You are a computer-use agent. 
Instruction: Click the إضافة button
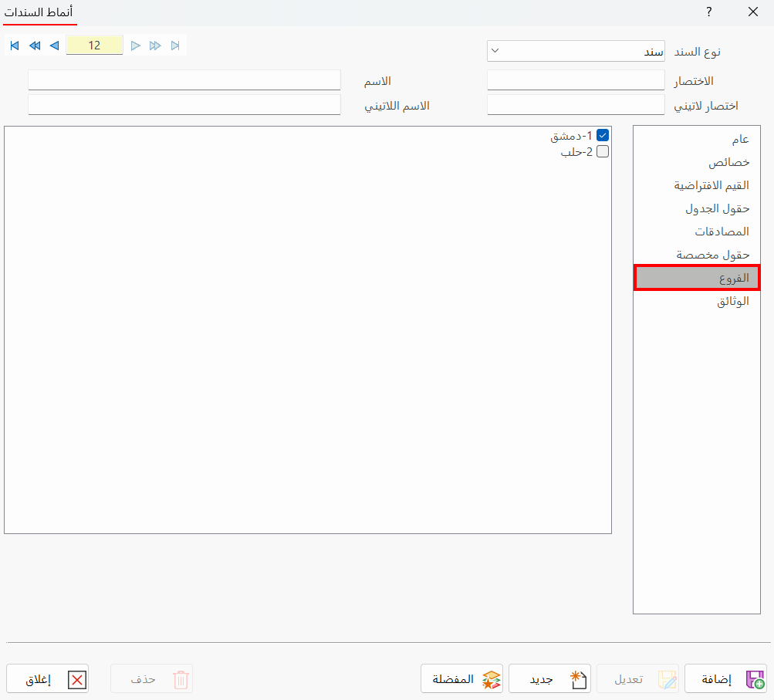[x=725, y=679]
